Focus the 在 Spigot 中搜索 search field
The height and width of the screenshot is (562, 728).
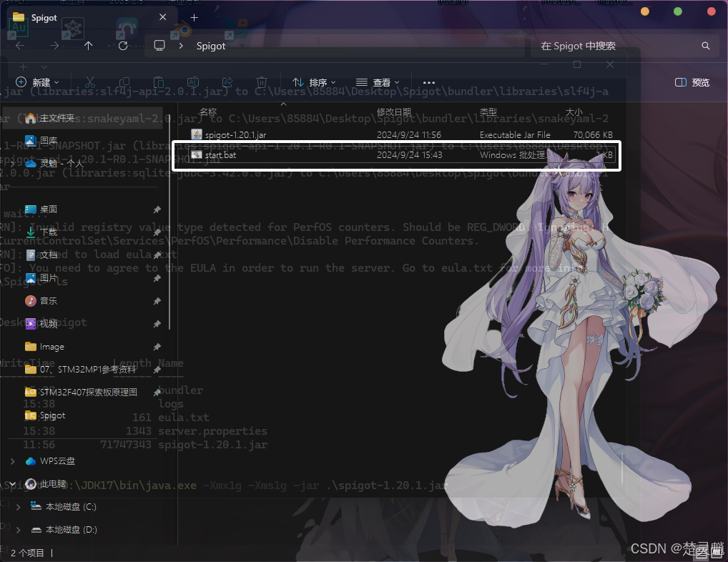tap(626, 46)
